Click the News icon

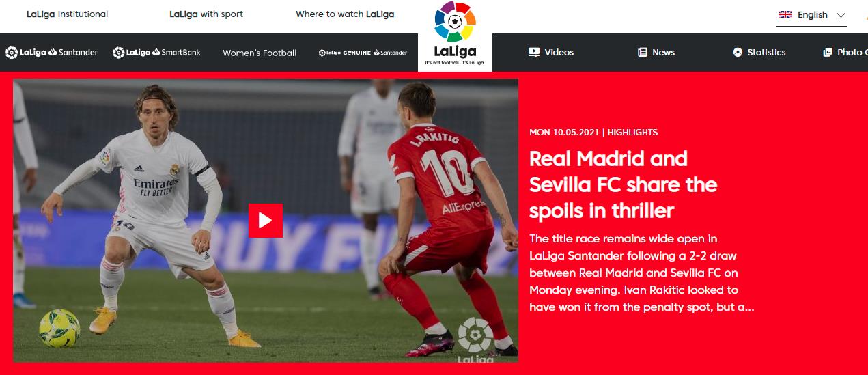[643, 52]
